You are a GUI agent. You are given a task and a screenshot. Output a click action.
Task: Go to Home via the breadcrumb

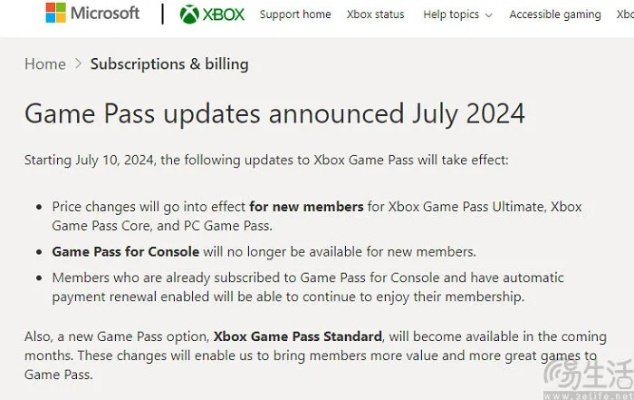pyautogui.click(x=45, y=64)
